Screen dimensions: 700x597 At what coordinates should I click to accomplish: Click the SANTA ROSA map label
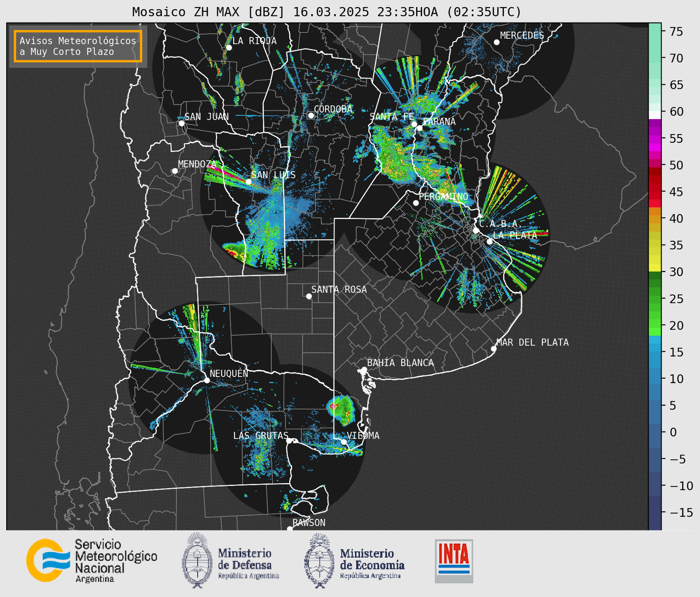click(x=339, y=289)
